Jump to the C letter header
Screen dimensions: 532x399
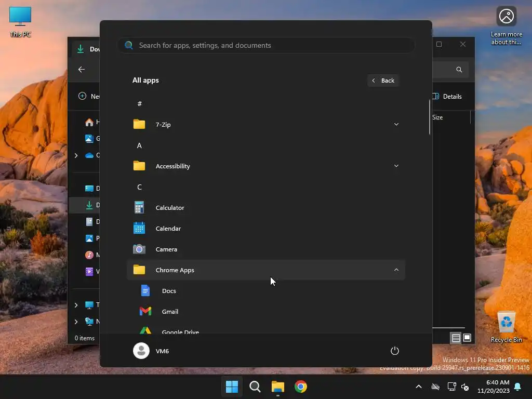point(139,187)
